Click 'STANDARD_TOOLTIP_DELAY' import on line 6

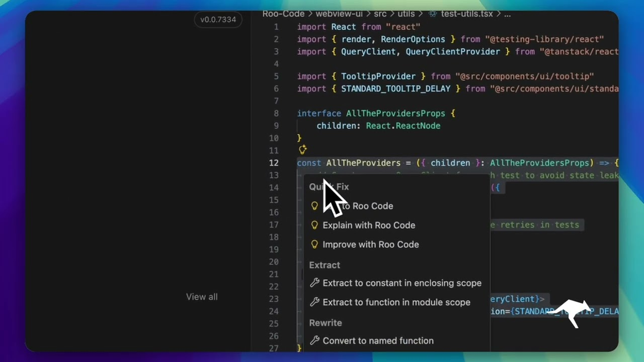tap(396, 89)
